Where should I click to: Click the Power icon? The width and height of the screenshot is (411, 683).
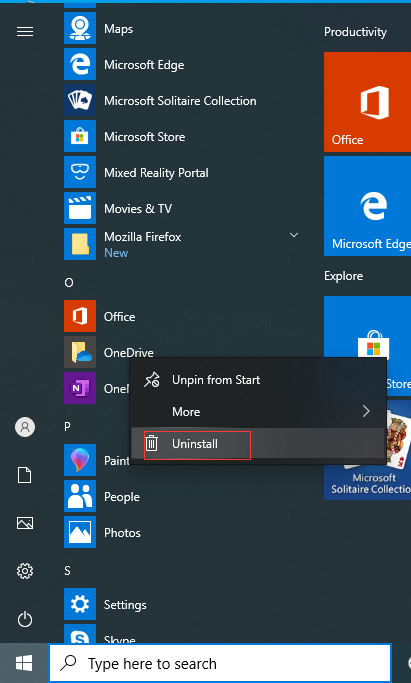(25, 619)
